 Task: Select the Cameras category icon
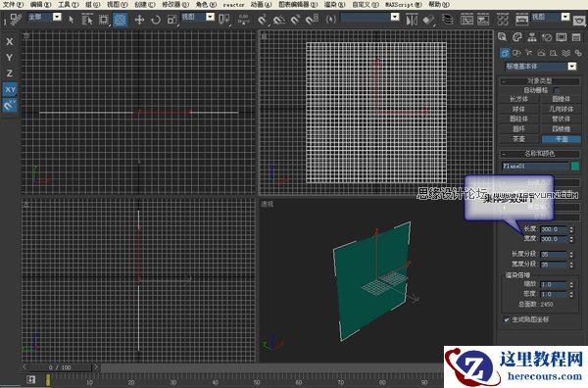click(x=541, y=53)
